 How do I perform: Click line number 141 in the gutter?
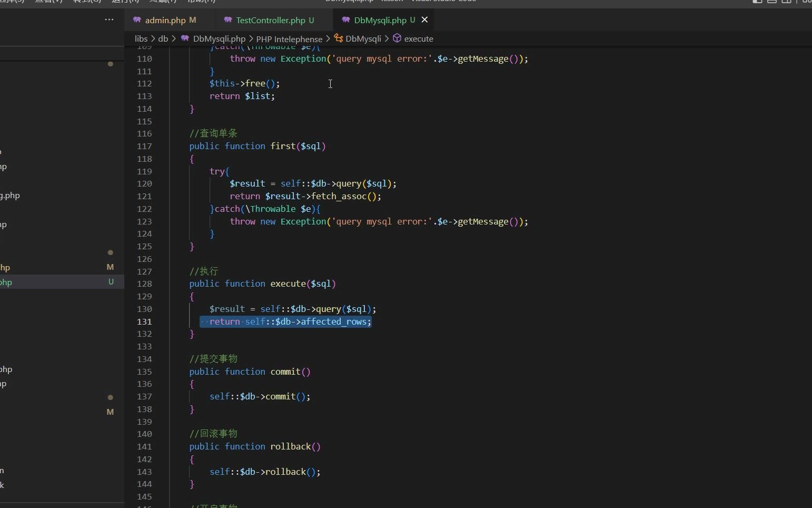point(144,446)
